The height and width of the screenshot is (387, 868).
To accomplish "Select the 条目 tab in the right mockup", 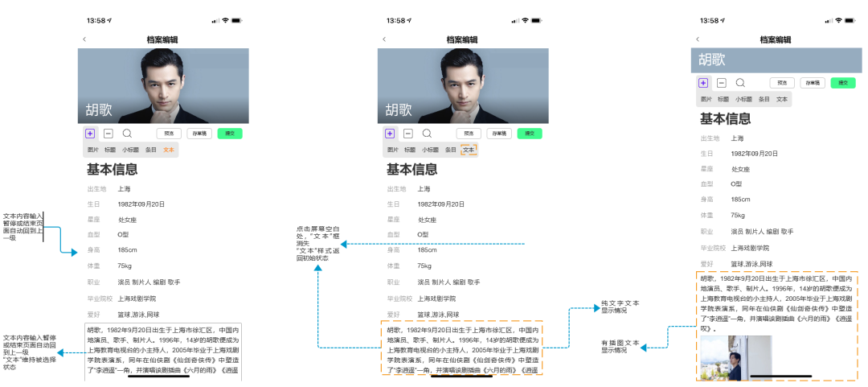I will (x=764, y=99).
